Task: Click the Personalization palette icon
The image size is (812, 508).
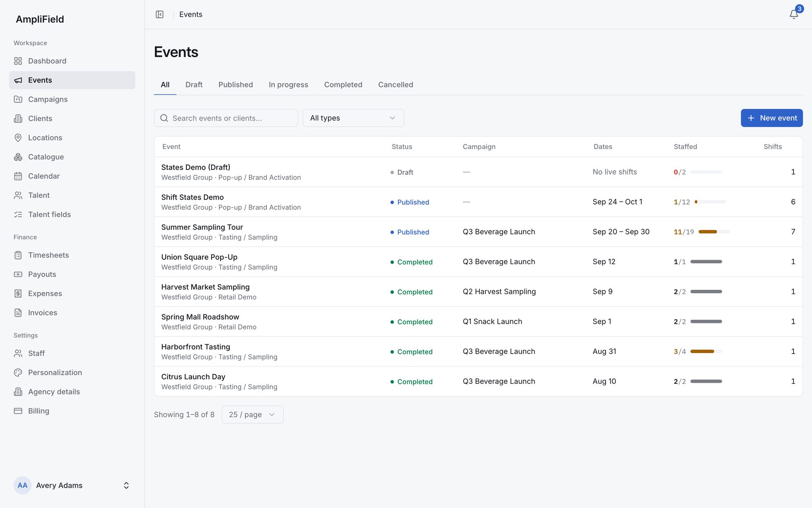Action: tap(18, 373)
